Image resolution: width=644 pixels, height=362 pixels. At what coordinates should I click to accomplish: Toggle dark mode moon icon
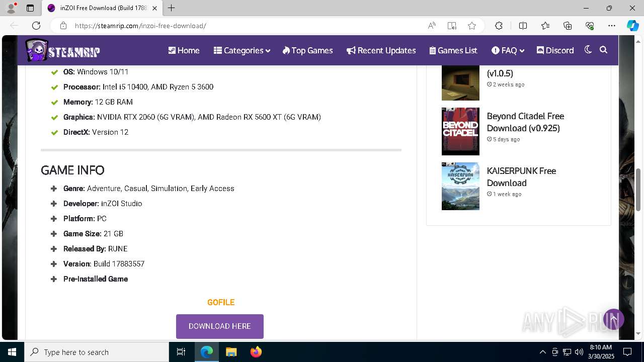(588, 50)
